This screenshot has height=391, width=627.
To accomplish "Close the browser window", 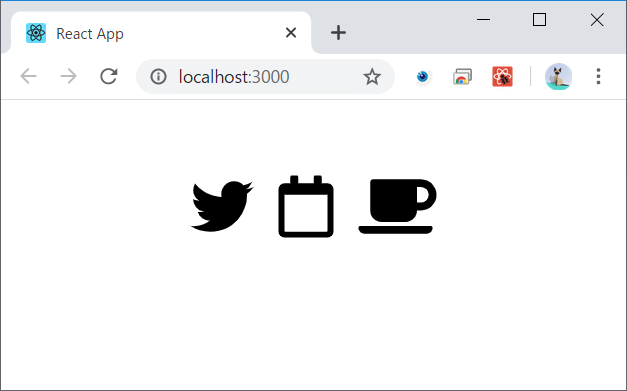I will coord(597,19).
